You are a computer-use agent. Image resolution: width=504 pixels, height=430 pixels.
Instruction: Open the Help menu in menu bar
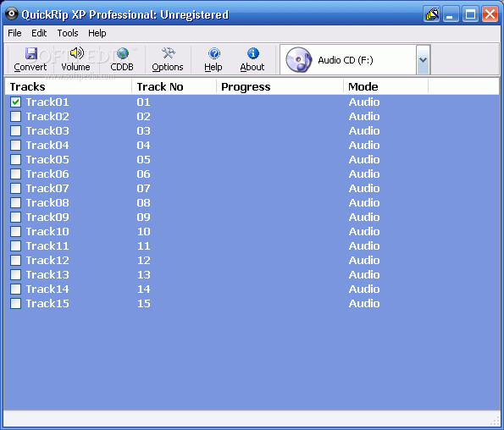point(97,33)
